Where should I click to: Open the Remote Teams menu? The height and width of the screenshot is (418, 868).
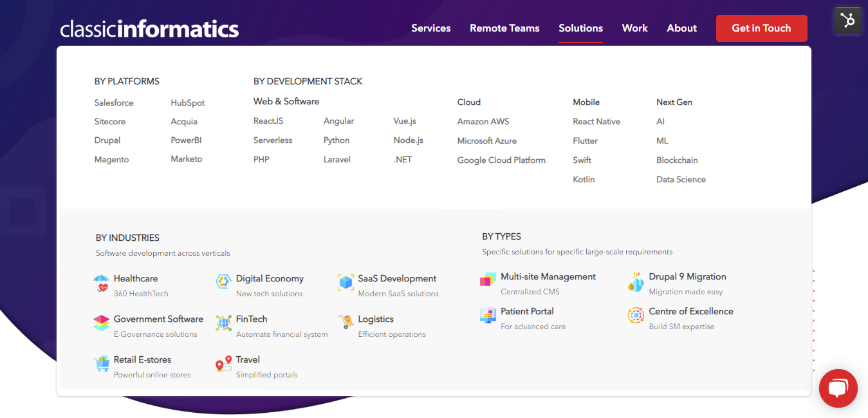504,28
